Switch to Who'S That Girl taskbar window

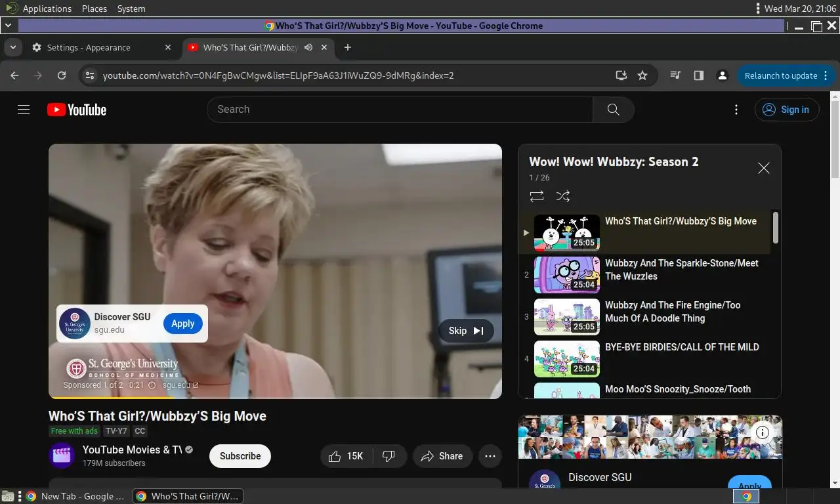(x=188, y=496)
